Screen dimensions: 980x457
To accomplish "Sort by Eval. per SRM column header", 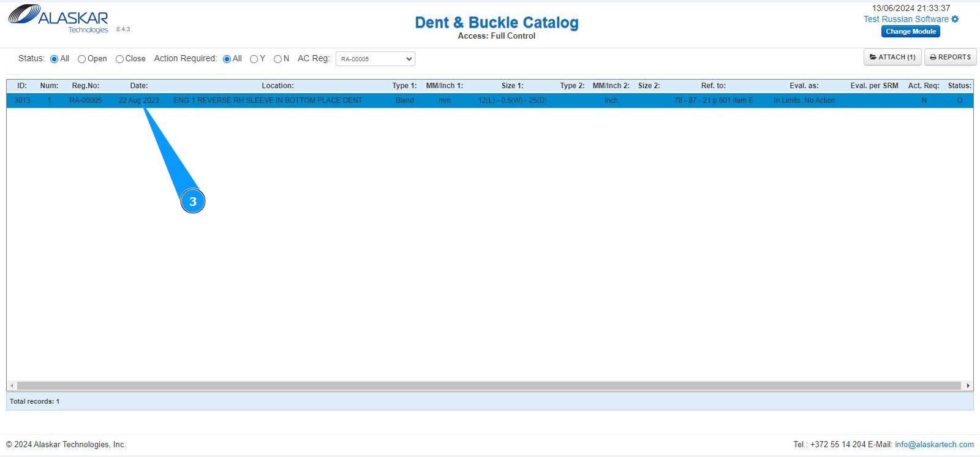I will (875, 86).
